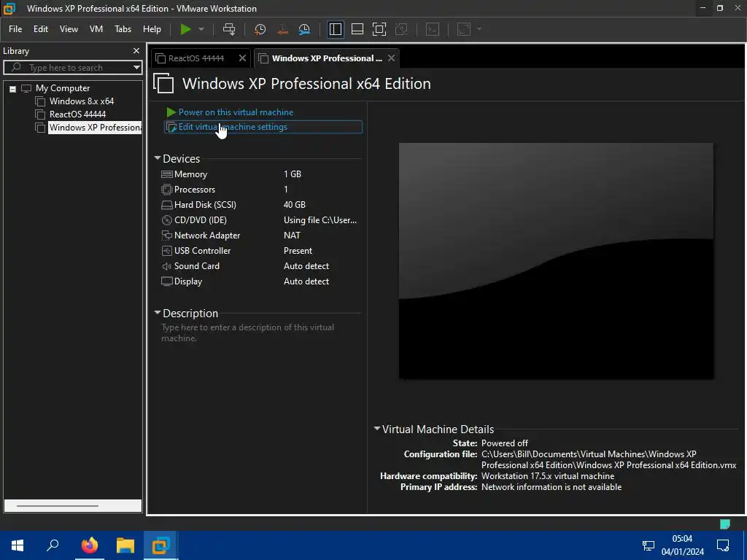
Task: Click the taskbar search icon
Action: coord(53,545)
